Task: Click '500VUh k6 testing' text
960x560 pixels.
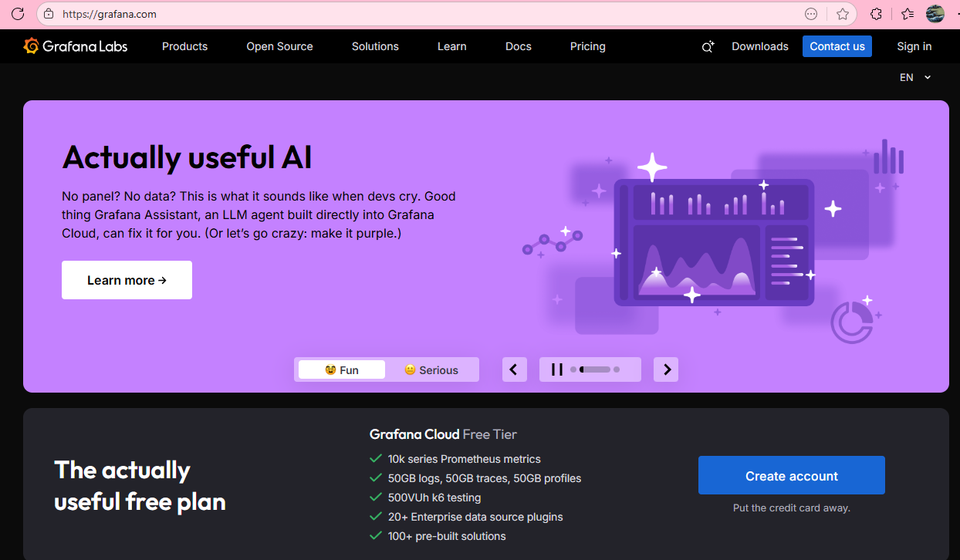Action: coord(434,498)
